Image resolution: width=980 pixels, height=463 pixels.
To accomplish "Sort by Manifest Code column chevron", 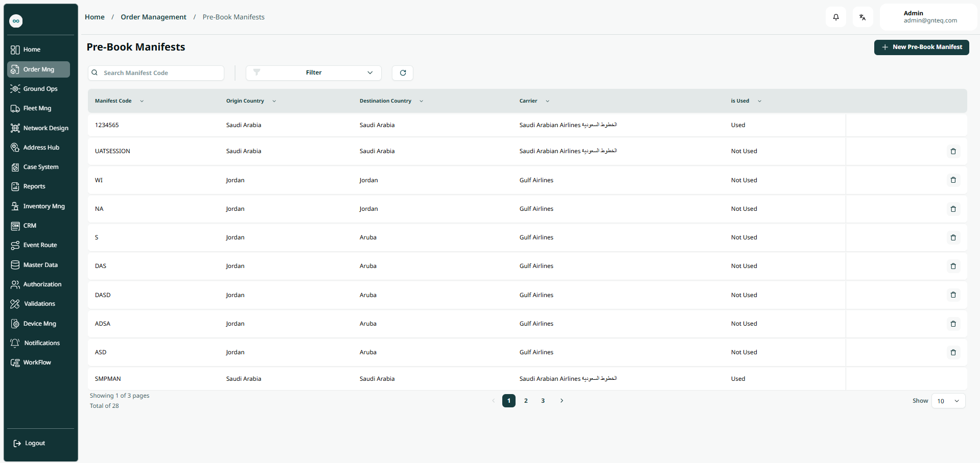I will click(x=142, y=101).
